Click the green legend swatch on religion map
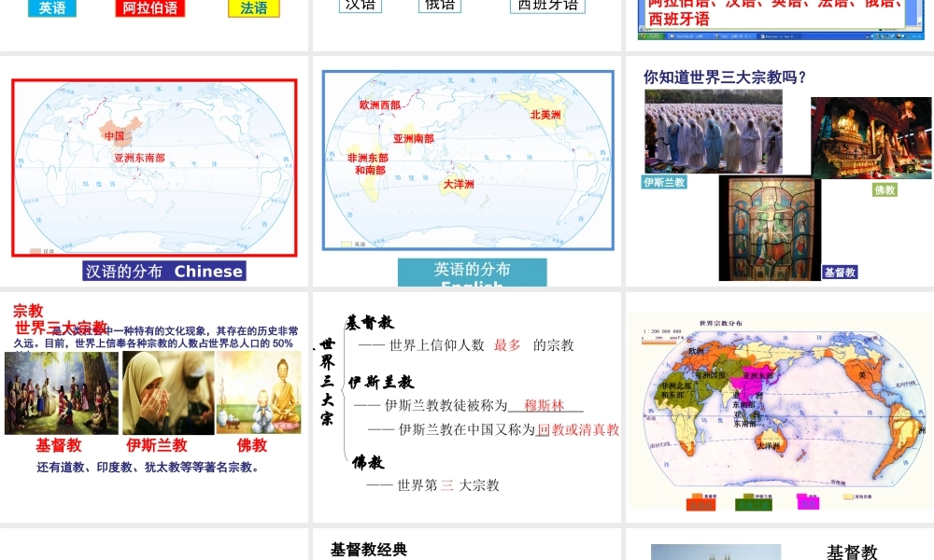The width and height of the screenshot is (934, 560). pos(754,505)
